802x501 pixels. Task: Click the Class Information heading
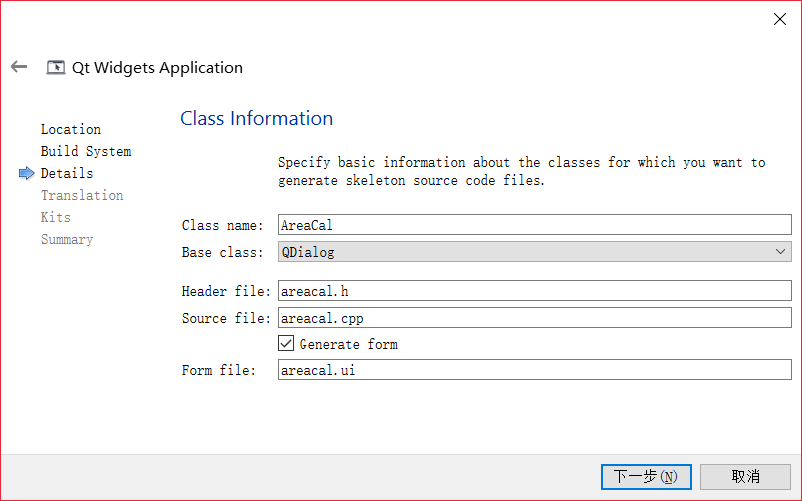click(x=257, y=118)
